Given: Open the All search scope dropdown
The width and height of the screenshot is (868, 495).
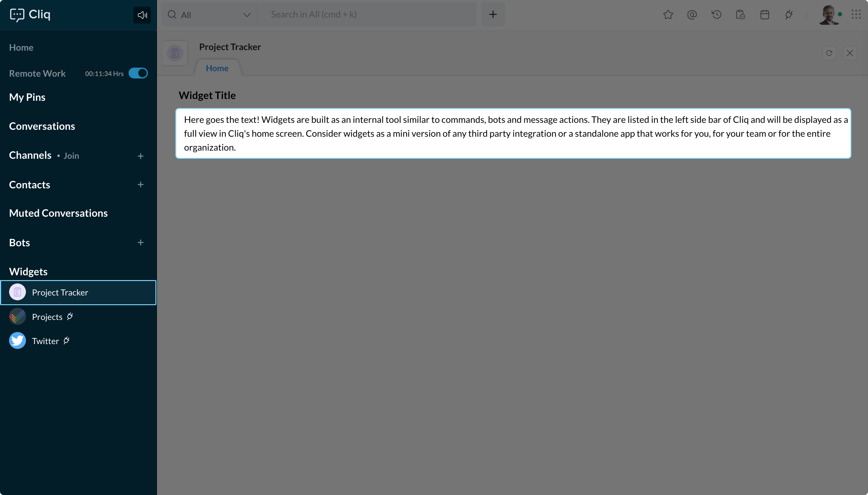Looking at the screenshot, I should [x=209, y=15].
